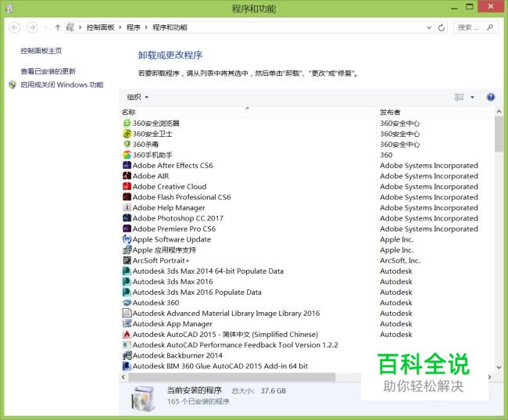The width and height of the screenshot is (508, 420).
Task: Click the 360安全浏览器 program icon
Action: click(x=127, y=124)
